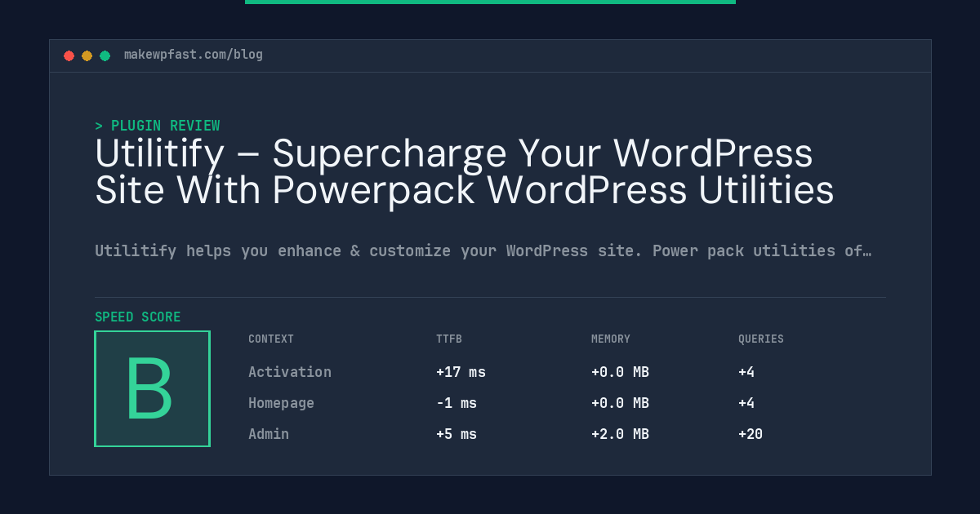This screenshot has width=980, height=514.
Task: Click the +17 ms TTFB value
Action: pos(461,372)
